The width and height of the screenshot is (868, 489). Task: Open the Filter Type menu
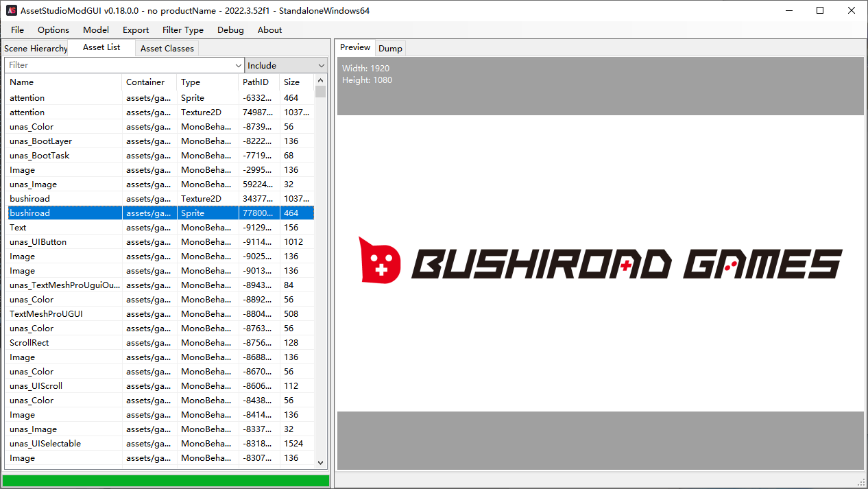click(x=183, y=29)
